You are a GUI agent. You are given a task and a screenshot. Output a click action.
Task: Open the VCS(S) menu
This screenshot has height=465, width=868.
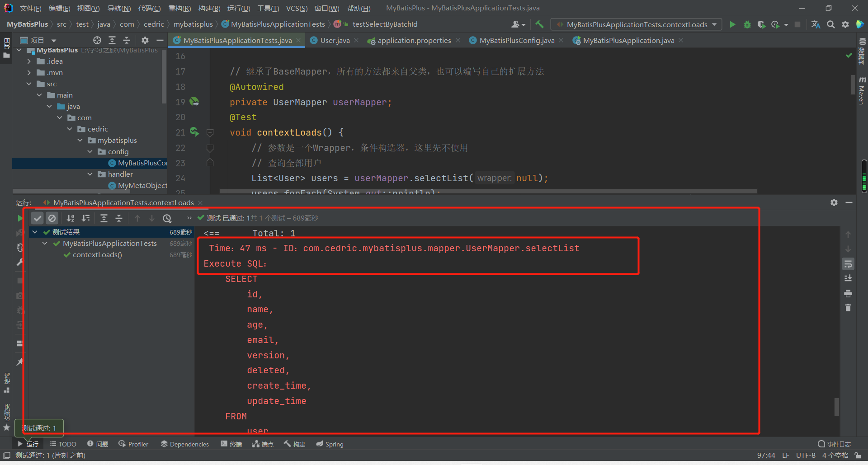click(297, 8)
